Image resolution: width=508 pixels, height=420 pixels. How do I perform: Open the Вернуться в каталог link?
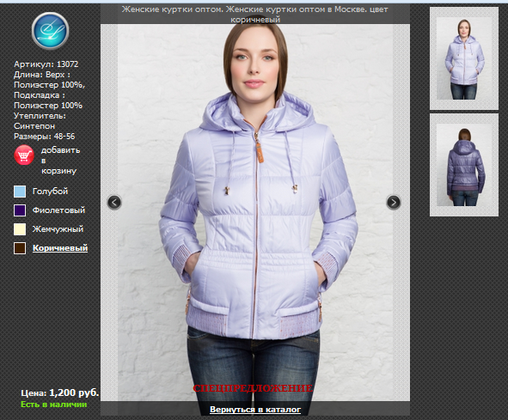[x=255, y=410]
